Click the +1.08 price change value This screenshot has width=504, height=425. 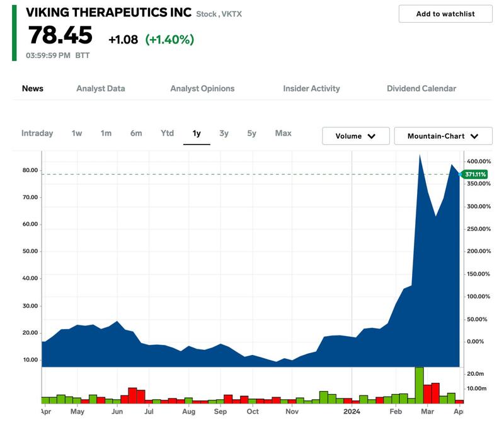(123, 40)
